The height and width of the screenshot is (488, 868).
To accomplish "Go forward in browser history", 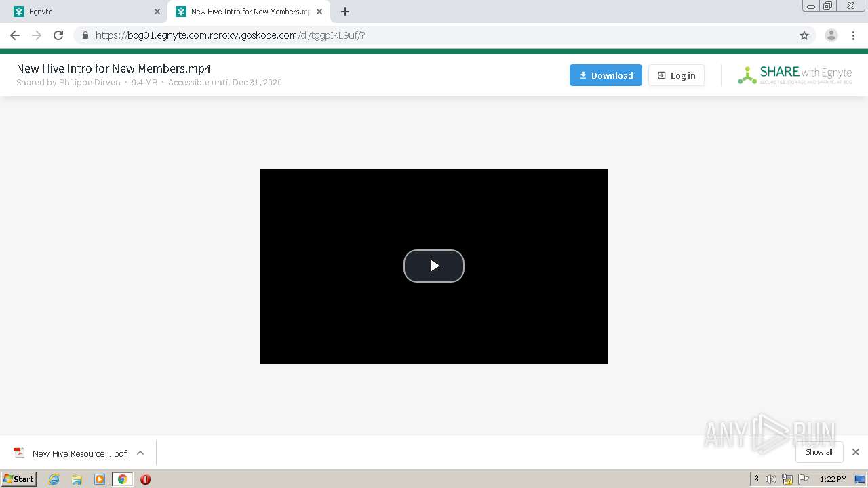I will click(37, 35).
